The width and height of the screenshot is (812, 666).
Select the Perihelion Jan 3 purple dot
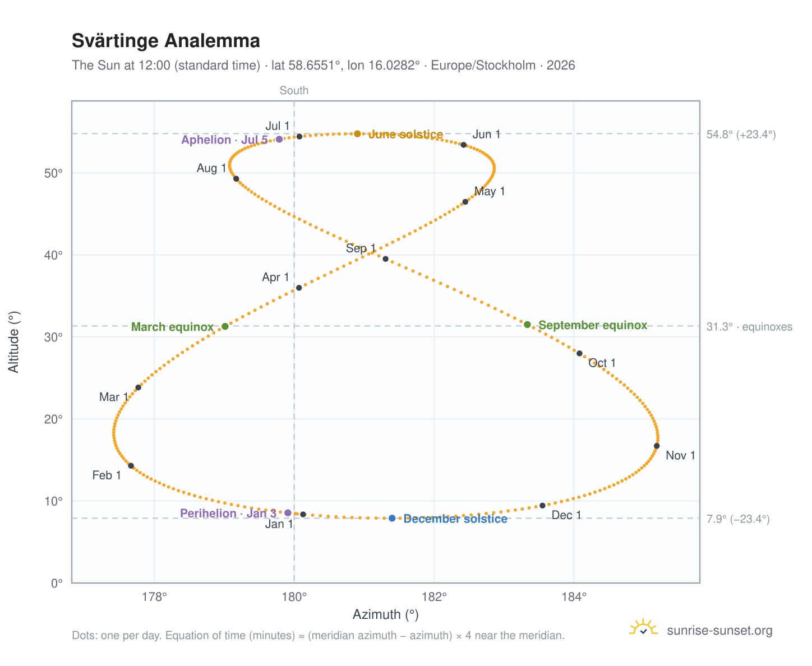pos(288,513)
